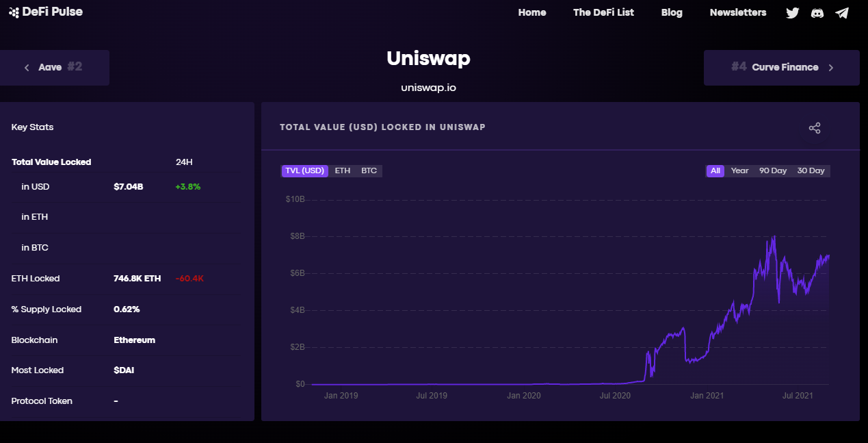Screen dimensions: 868x443
Task: Click the +3.8% change value
Action: click(188, 186)
